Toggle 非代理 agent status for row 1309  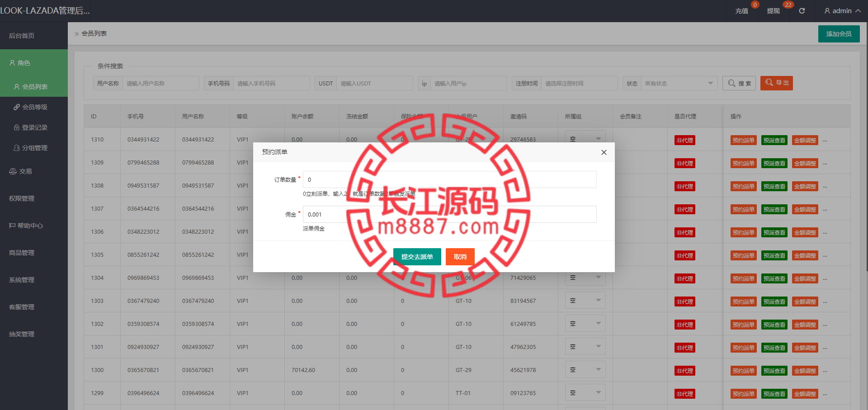click(x=684, y=164)
